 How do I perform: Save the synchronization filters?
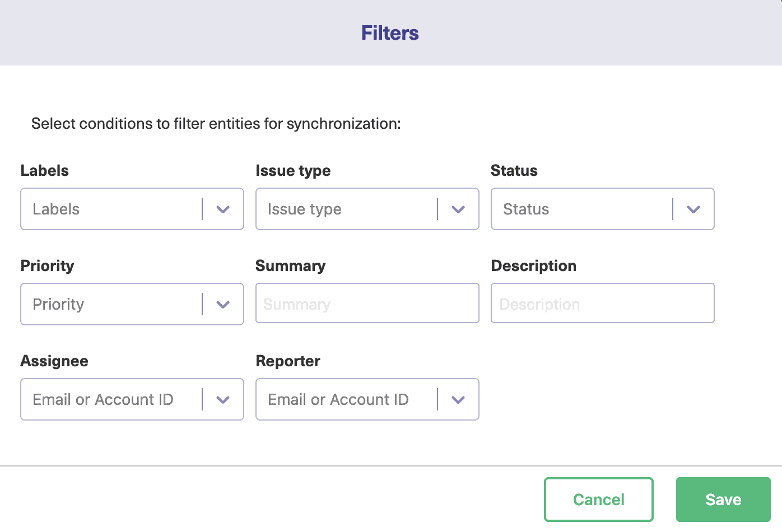click(x=723, y=499)
